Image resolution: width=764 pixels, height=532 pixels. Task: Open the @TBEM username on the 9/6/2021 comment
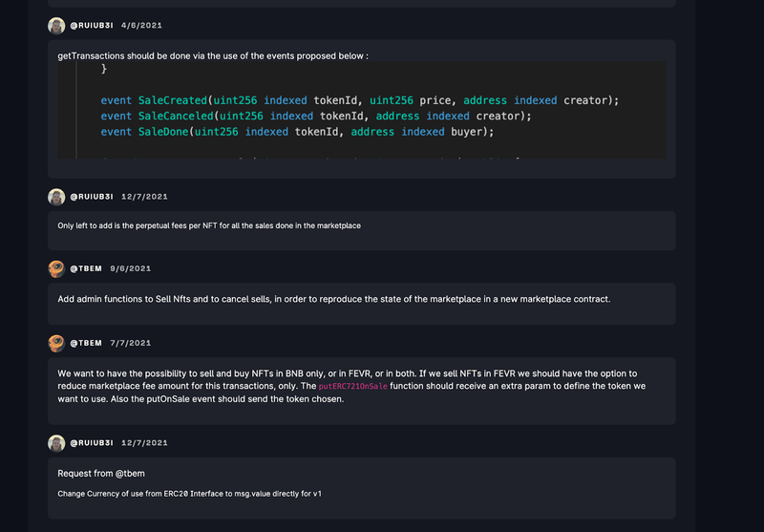click(86, 268)
